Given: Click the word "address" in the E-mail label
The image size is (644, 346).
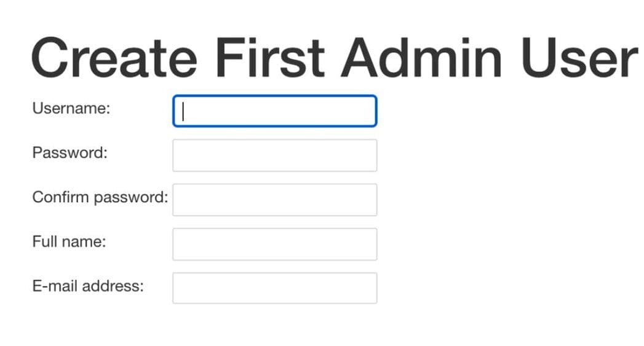Looking at the screenshot, I should pyautogui.click(x=113, y=286).
